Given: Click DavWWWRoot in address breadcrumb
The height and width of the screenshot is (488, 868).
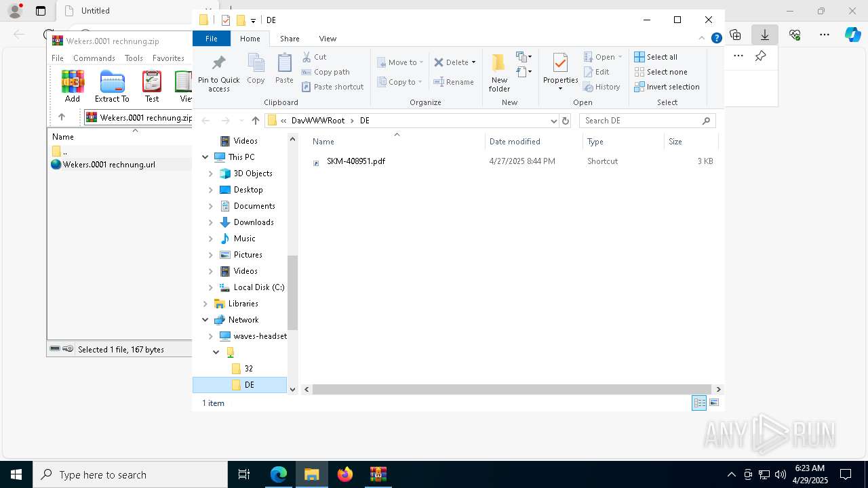Looking at the screenshot, I should 318,121.
